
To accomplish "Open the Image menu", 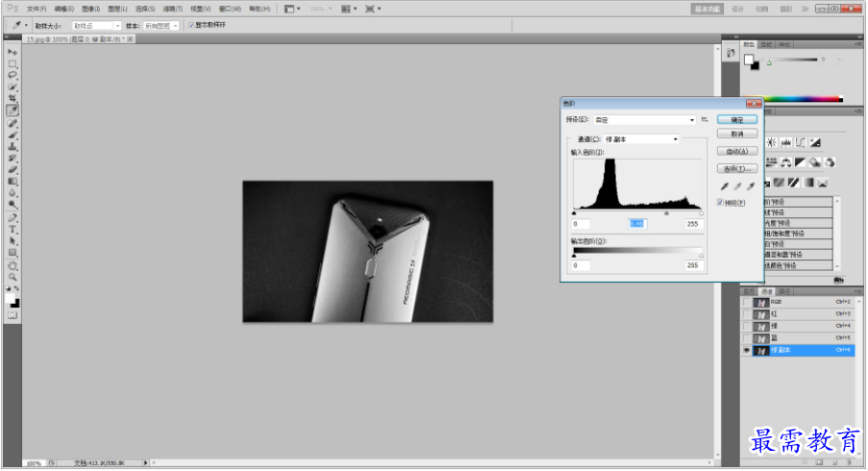I will pos(90,9).
